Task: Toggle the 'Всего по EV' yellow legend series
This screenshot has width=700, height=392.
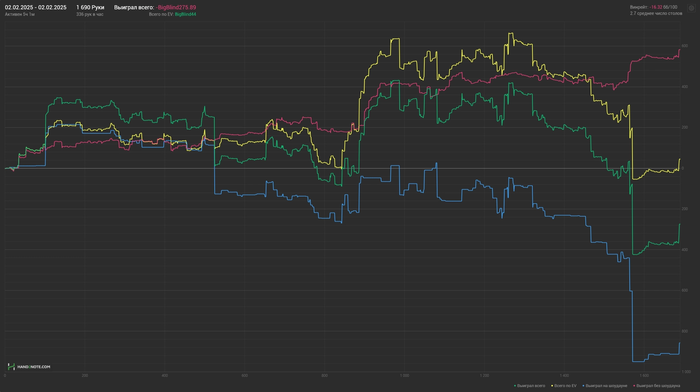Action: 564,386
